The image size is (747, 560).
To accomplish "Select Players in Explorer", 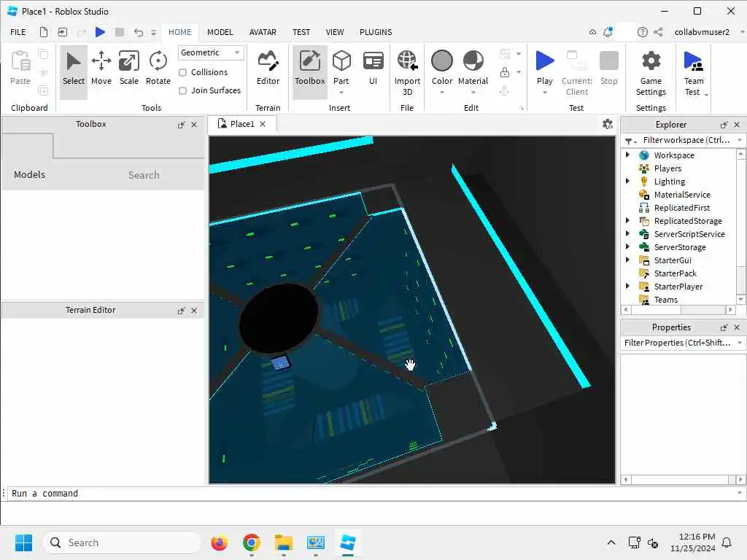I will 667,168.
